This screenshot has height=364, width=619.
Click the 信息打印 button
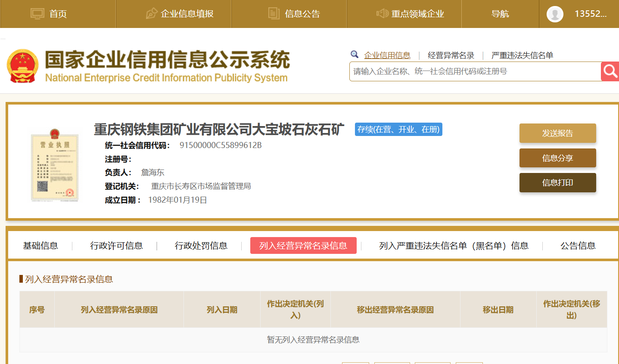(558, 182)
